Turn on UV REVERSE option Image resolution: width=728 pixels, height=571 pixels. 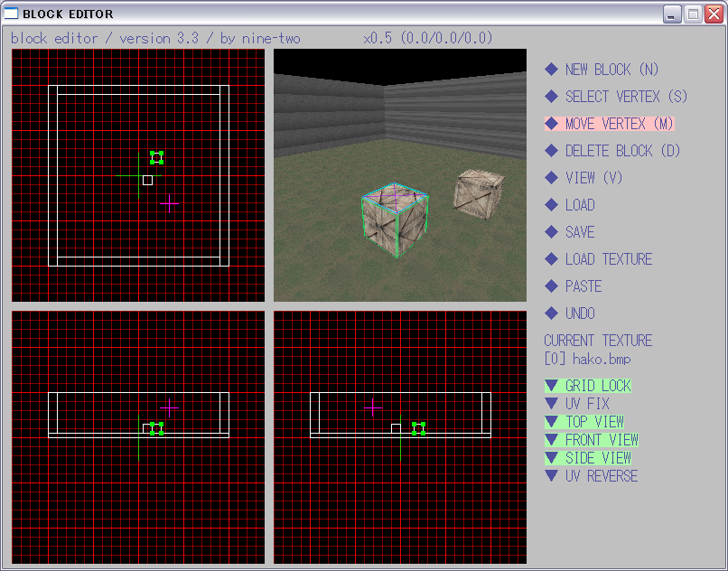click(x=601, y=476)
